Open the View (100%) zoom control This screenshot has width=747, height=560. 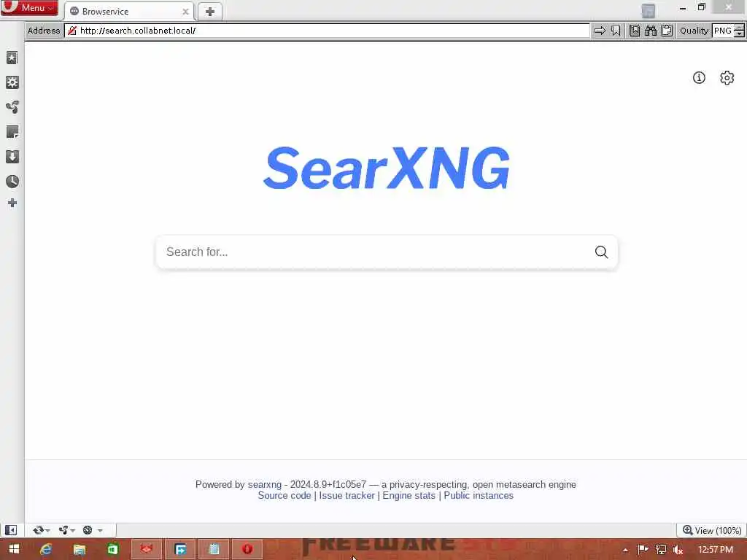(x=712, y=530)
